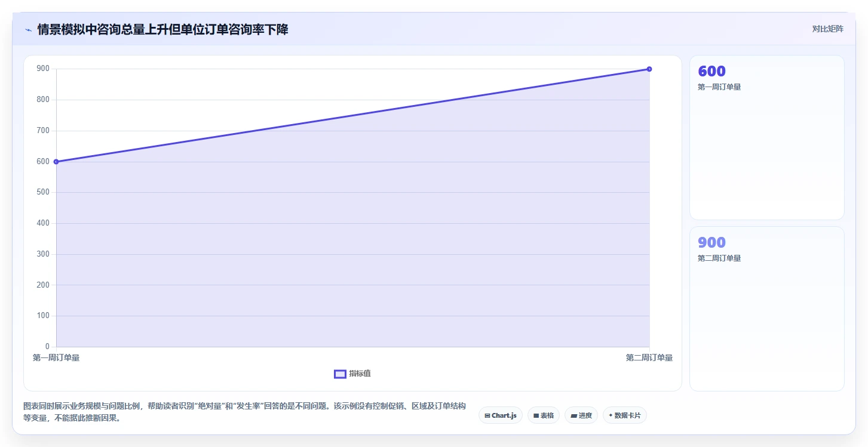This screenshot has height=447, width=868.
Task: Click the y-axis tick 500
Action: (43, 192)
